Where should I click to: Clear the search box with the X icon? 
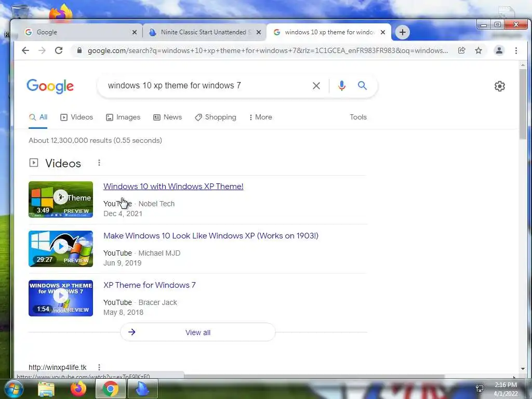tap(316, 86)
